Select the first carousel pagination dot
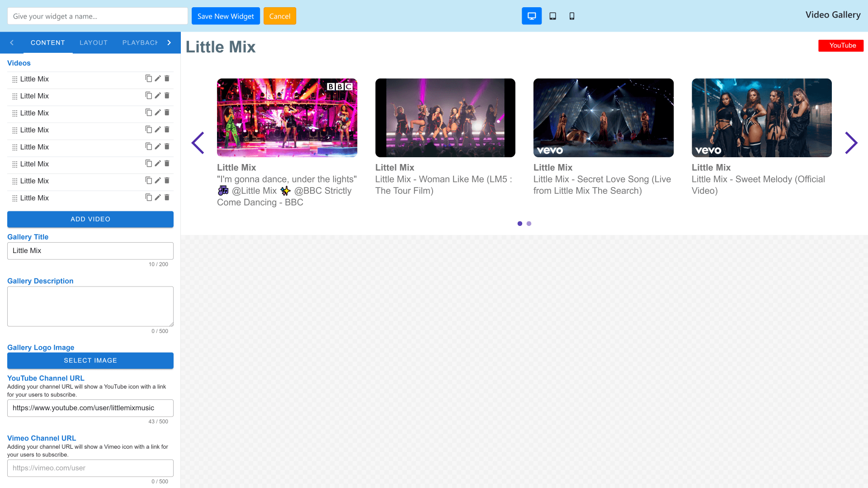Image resolution: width=868 pixels, height=488 pixels. (520, 224)
